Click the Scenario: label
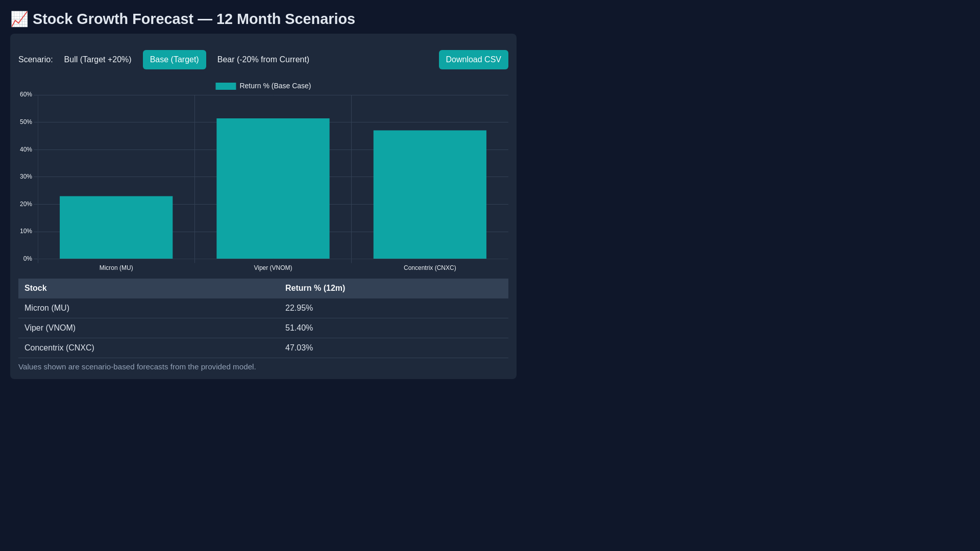Image resolution: width=980 pixels, height=551 pixels. pos(36,60)
